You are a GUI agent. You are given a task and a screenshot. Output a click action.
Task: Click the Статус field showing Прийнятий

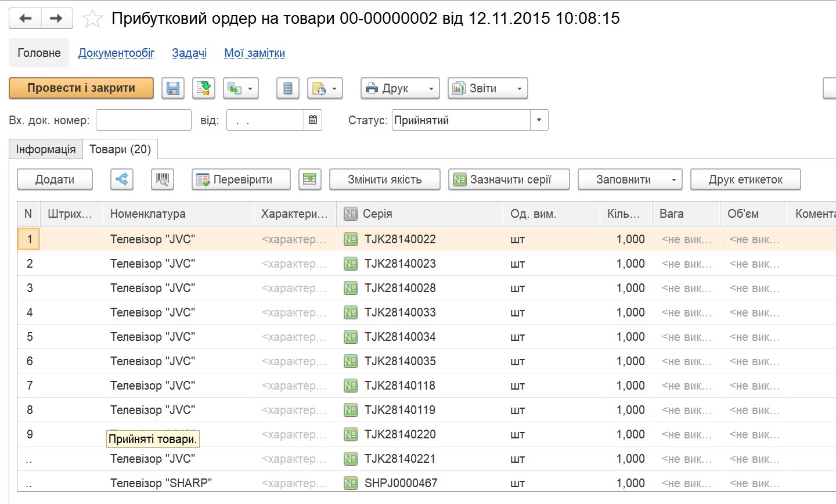pyautogui.click(x=461, y=120)
